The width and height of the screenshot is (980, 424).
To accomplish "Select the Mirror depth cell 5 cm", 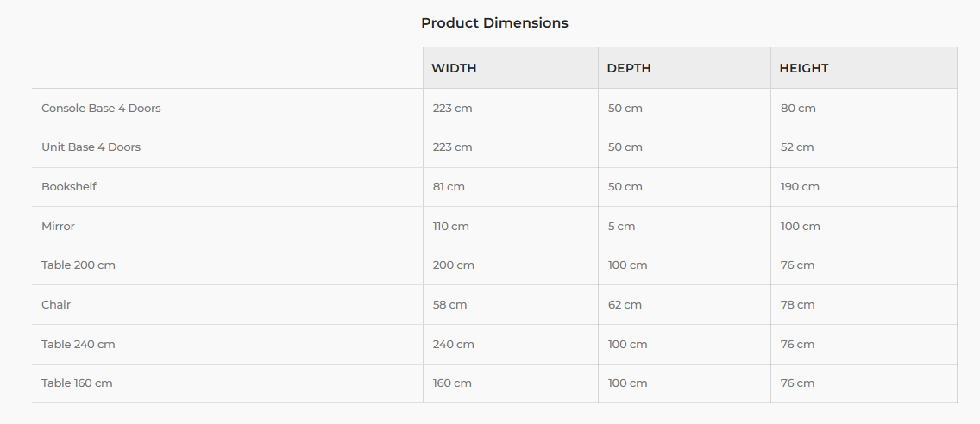I will pyautogui.click(x=684, y=226).
